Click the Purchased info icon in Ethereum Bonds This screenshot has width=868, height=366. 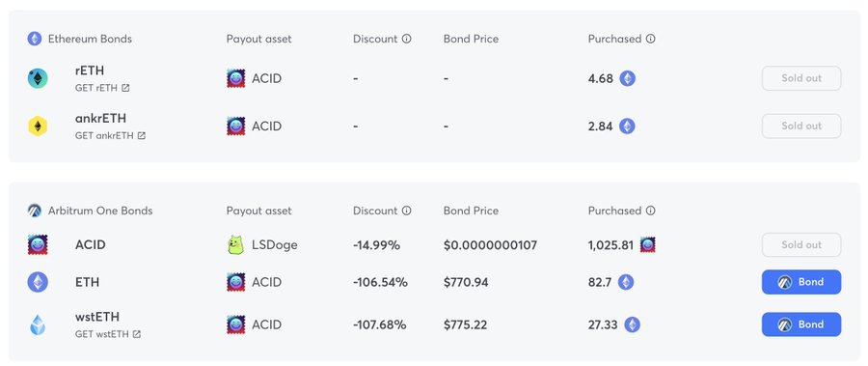pos(651,39)
